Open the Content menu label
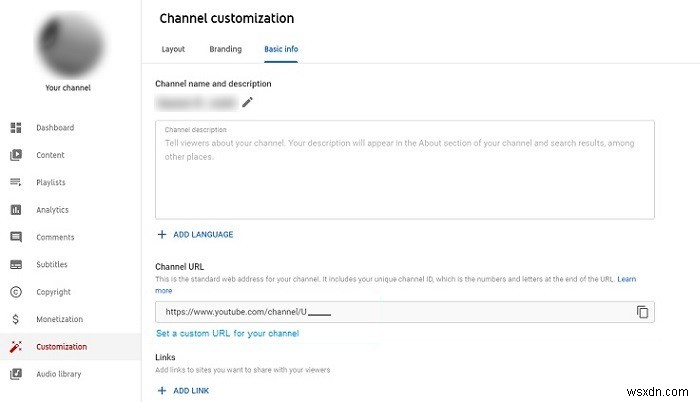The image size is (700, 402). pos(50,155)
